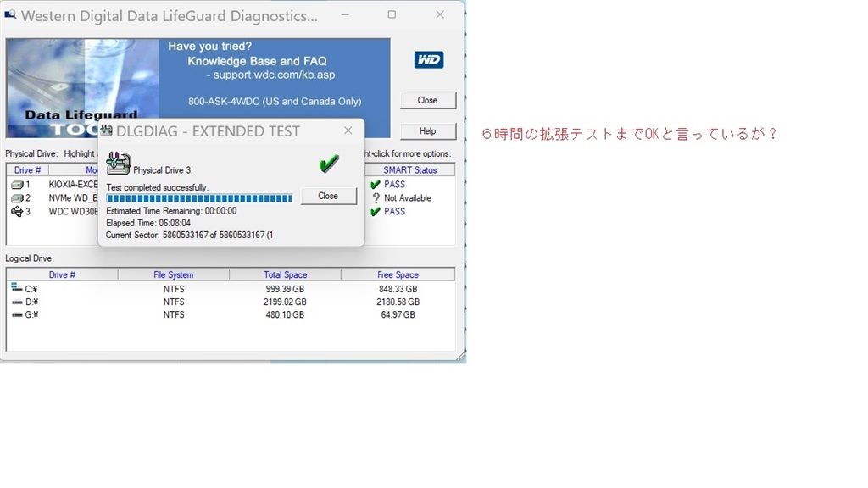Click File System column header
Viewport: 868px width, 488px height.
coord(173,274)
